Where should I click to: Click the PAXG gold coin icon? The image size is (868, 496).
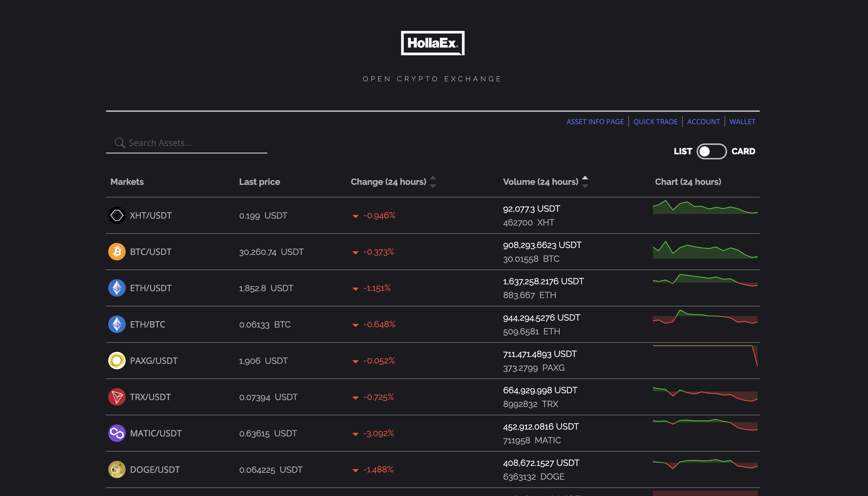coord(117,361)
